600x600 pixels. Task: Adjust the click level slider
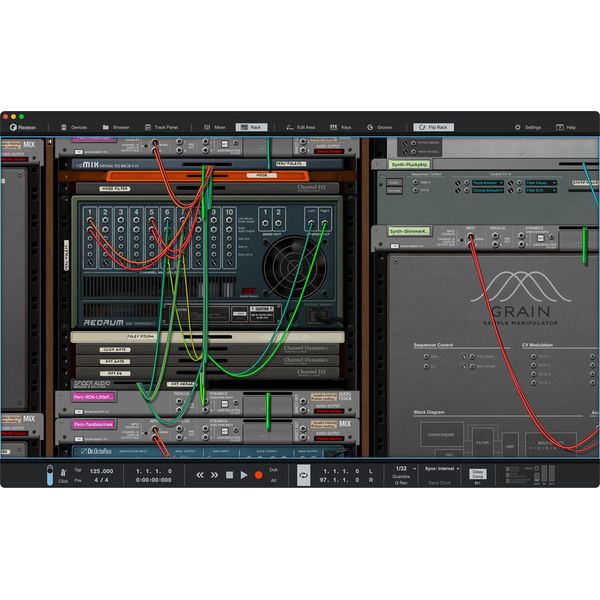(x=50, y=475)
